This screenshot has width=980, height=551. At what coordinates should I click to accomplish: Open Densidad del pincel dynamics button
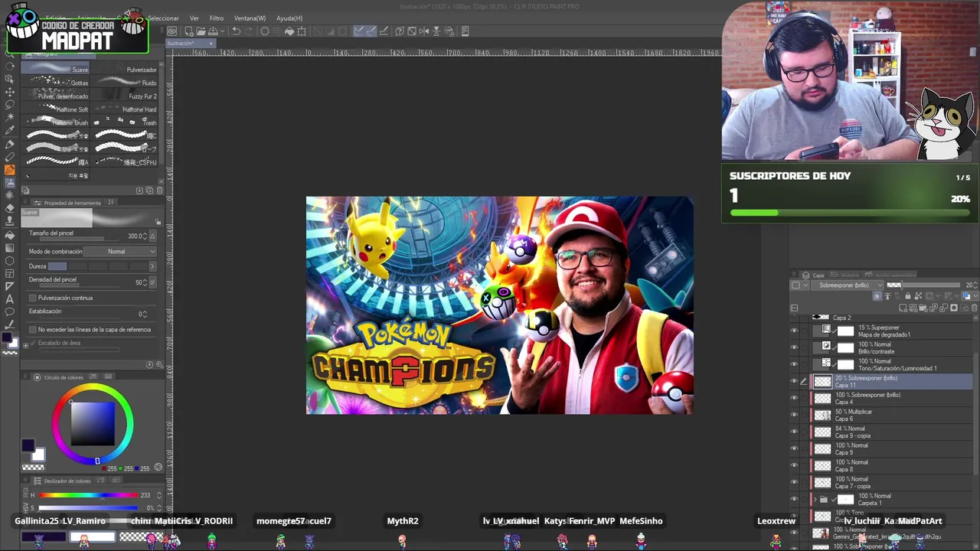point(152,282)
